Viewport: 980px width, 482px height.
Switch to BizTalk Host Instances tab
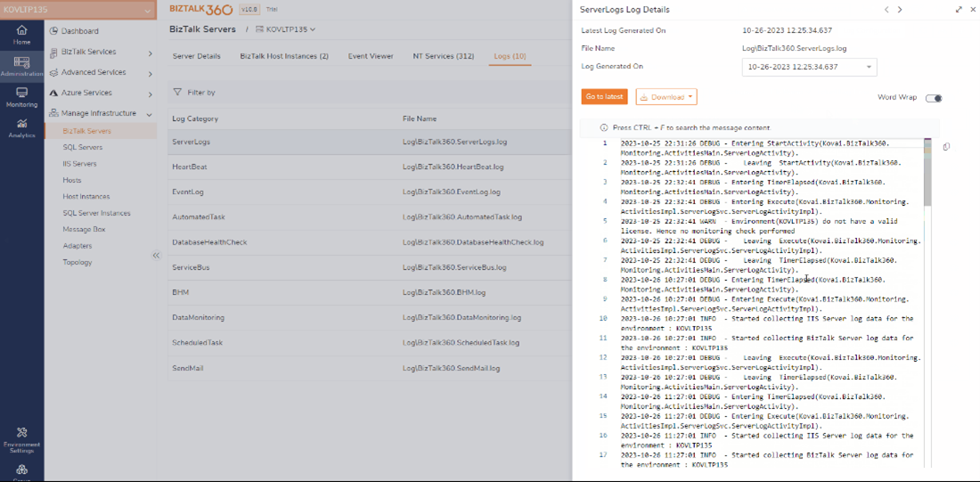(x=284, y=56)
